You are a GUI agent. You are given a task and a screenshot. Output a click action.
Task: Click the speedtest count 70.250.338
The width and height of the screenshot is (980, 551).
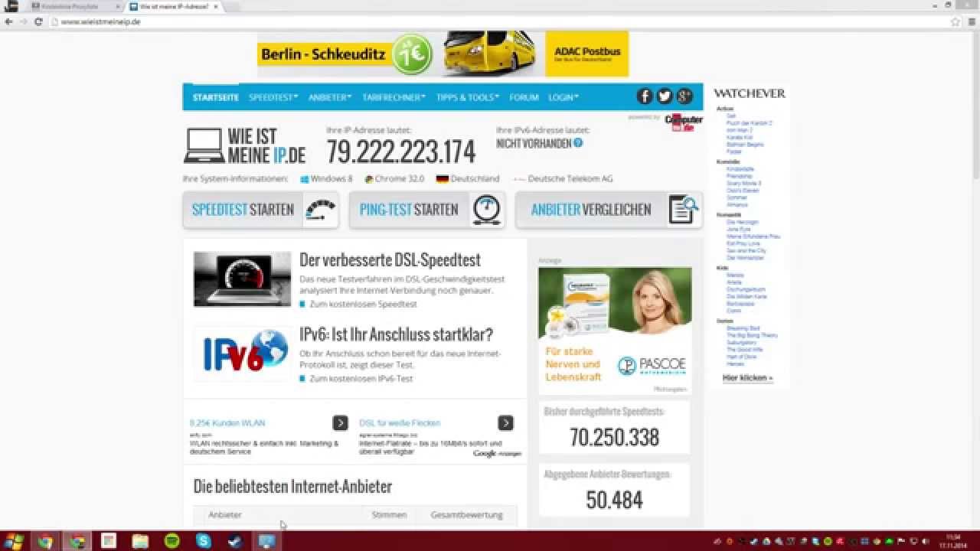614,437
